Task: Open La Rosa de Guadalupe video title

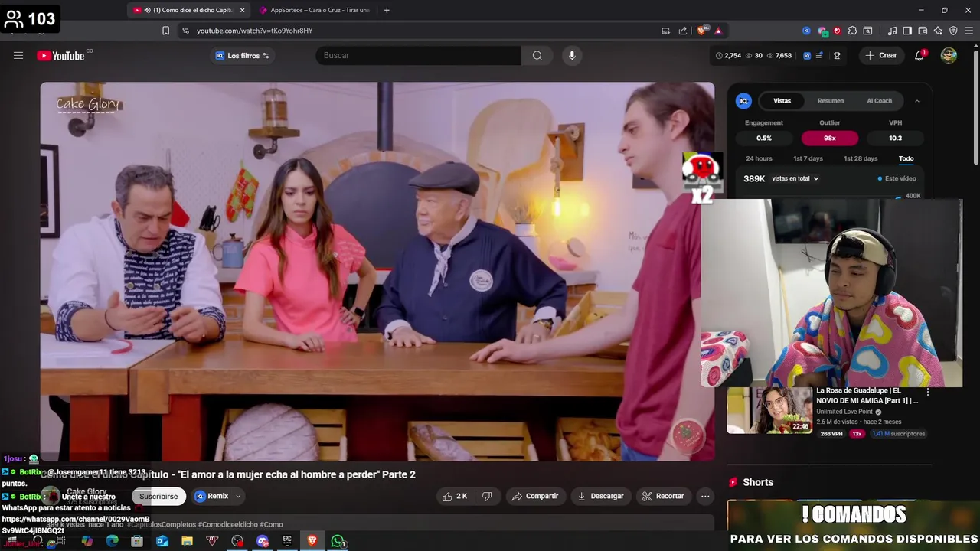Action: point(867,395)
